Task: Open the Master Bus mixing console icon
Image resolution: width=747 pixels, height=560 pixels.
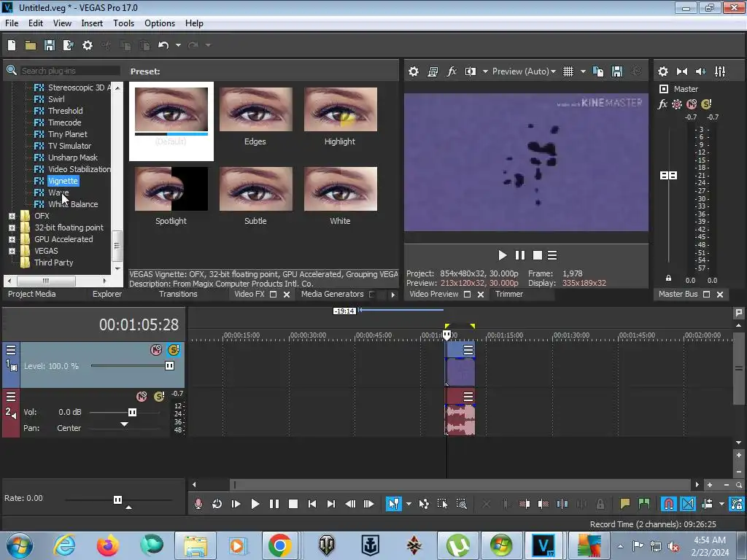Action: [x=720, y=71]
